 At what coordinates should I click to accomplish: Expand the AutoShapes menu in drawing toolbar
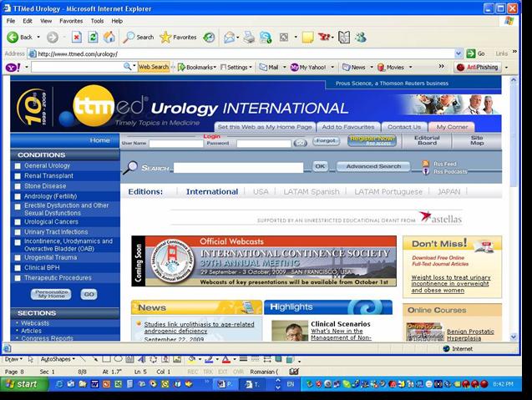point(58,359)
